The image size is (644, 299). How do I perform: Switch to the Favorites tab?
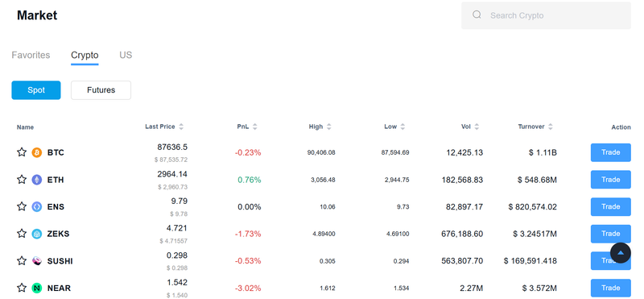click(31, 55)
